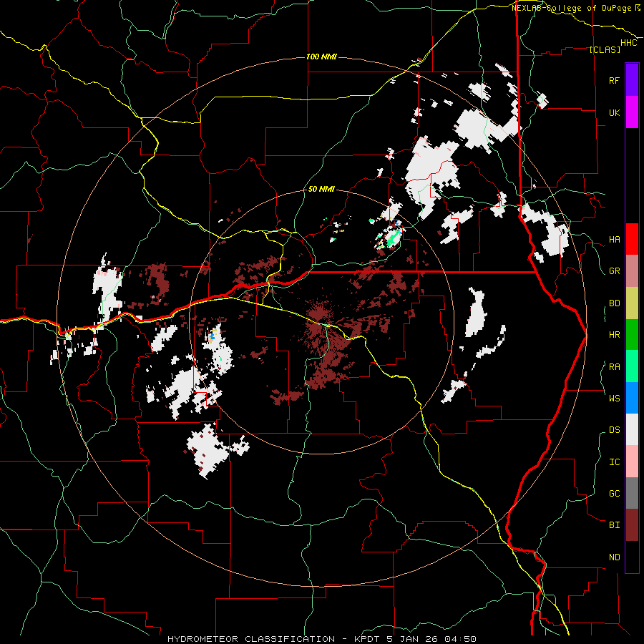Click the GR legend label
The width and height of the screenshot is (644, 644).
point(614,271)
